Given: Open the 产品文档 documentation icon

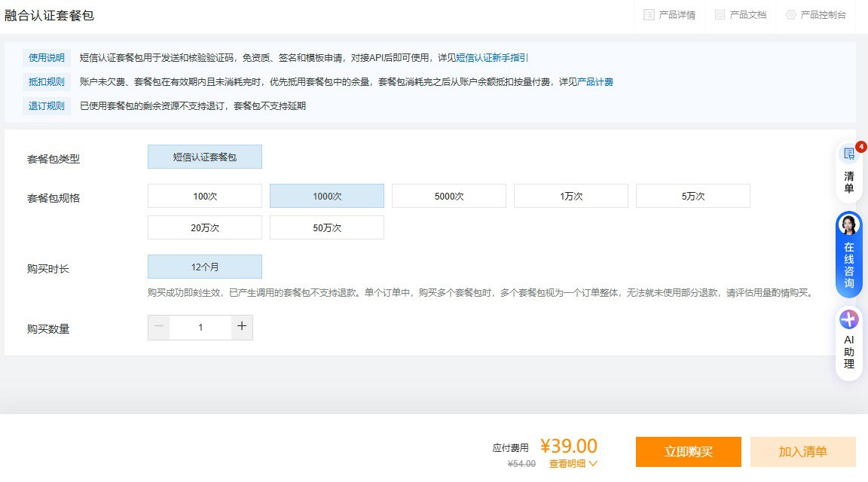Looking at the screenshot, I should tap(720, 15).
